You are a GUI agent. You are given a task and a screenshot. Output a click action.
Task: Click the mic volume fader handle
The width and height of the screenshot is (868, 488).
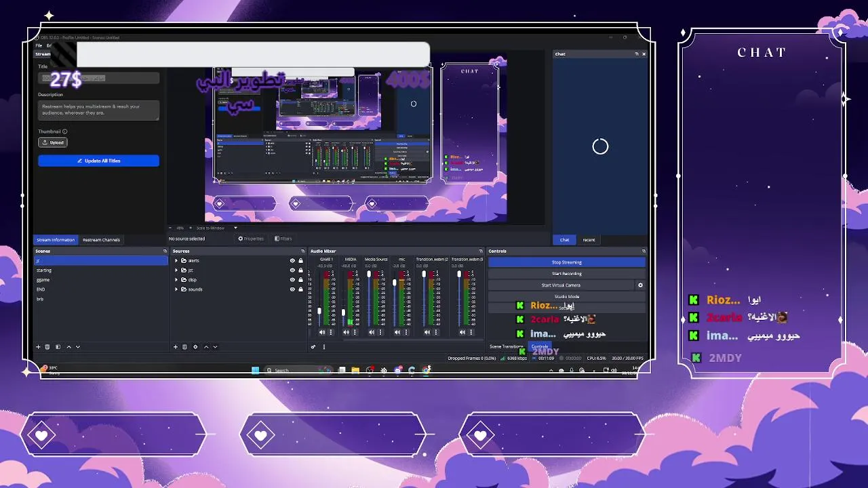point(395,283)
